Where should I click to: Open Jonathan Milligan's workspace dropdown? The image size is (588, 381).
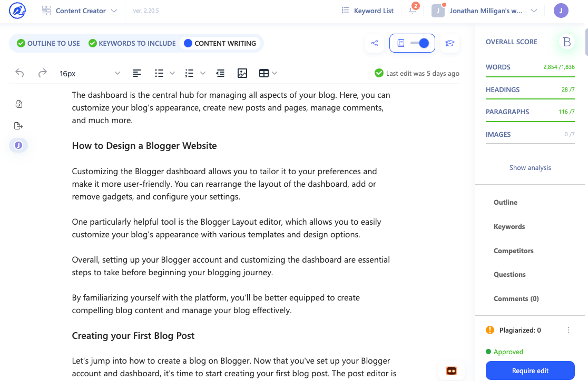pos(533,11)
